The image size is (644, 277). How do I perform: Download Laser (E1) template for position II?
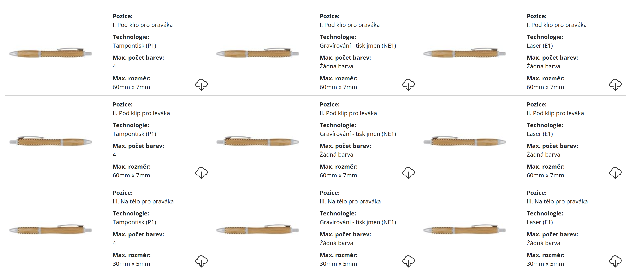pos(615,173)
